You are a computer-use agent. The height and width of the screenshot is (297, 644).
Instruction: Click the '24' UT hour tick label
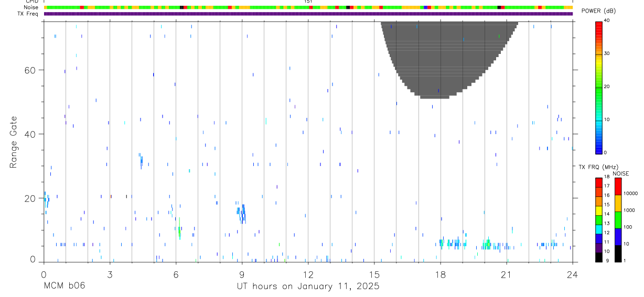tap(572, 273)
